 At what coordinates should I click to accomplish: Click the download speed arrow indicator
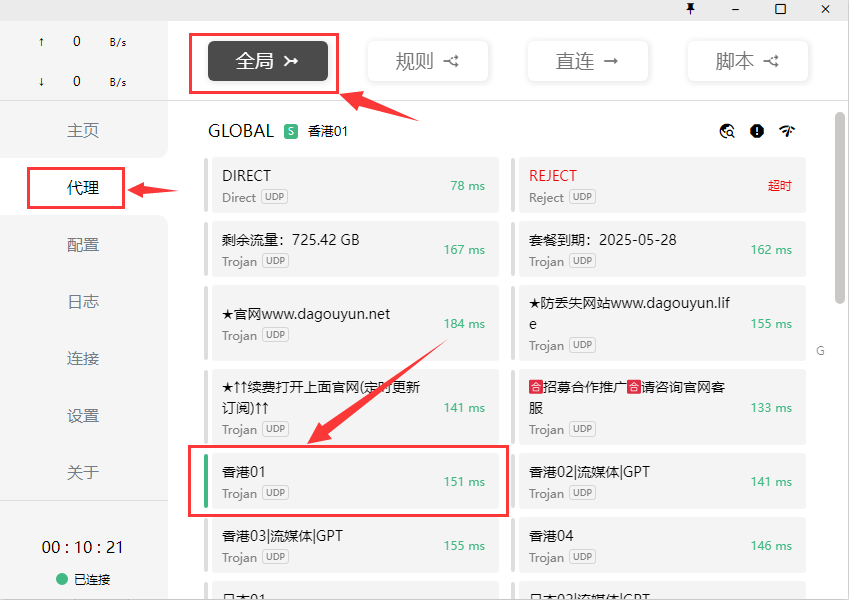(41, 82)
